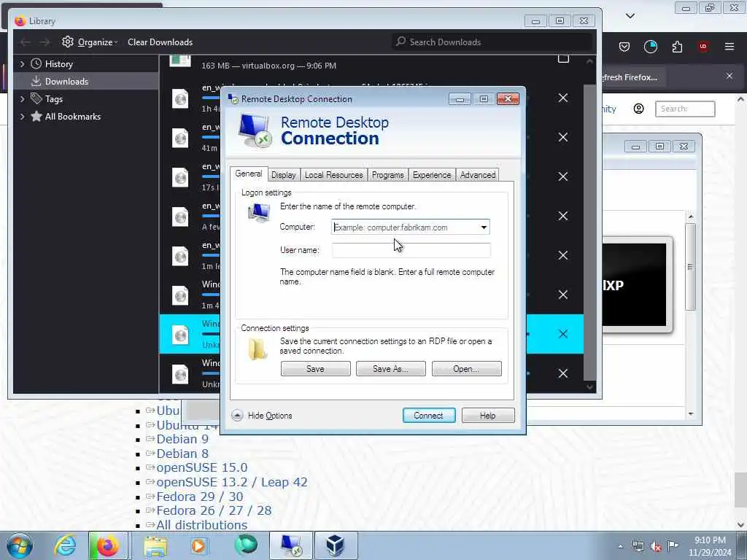The image size is (747, 560).
Task: Open Windows Explorer from taskbar
Action: point(155,545)
